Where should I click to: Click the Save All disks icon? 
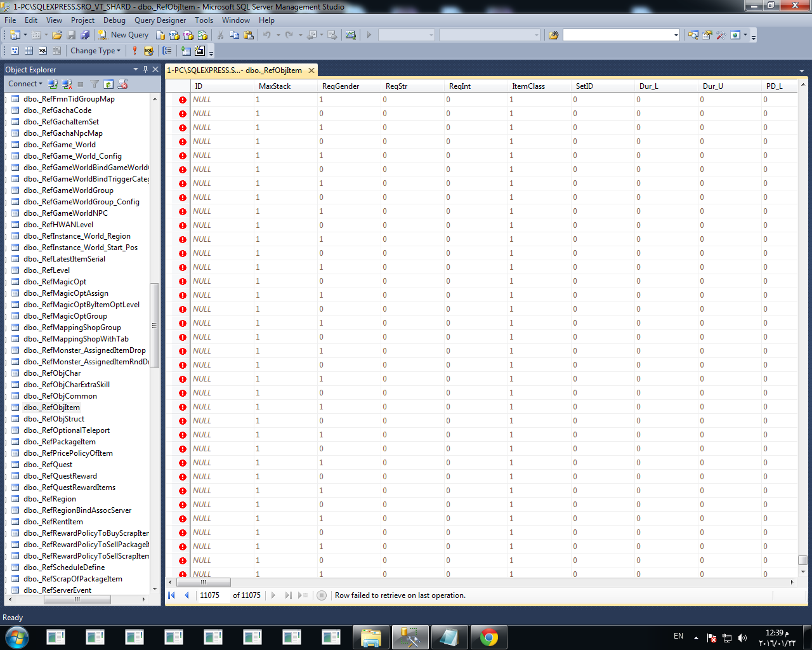[85, 35]
